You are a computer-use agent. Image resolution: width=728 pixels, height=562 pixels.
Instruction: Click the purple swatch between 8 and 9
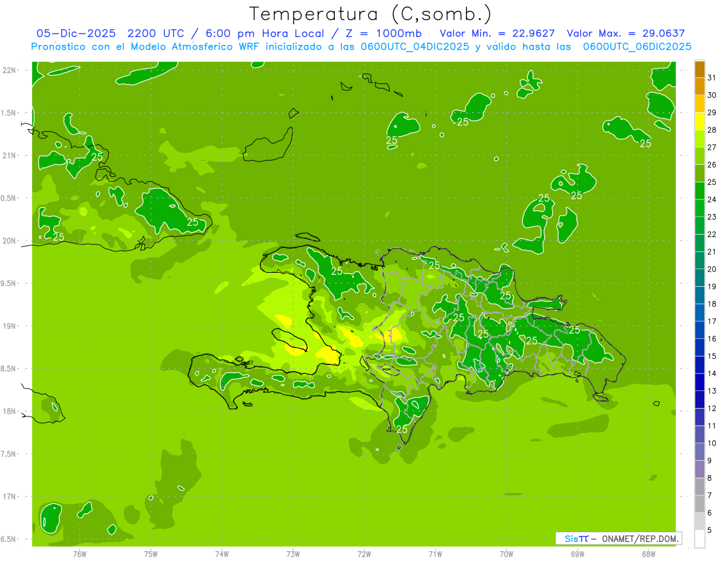coord(699,470)
